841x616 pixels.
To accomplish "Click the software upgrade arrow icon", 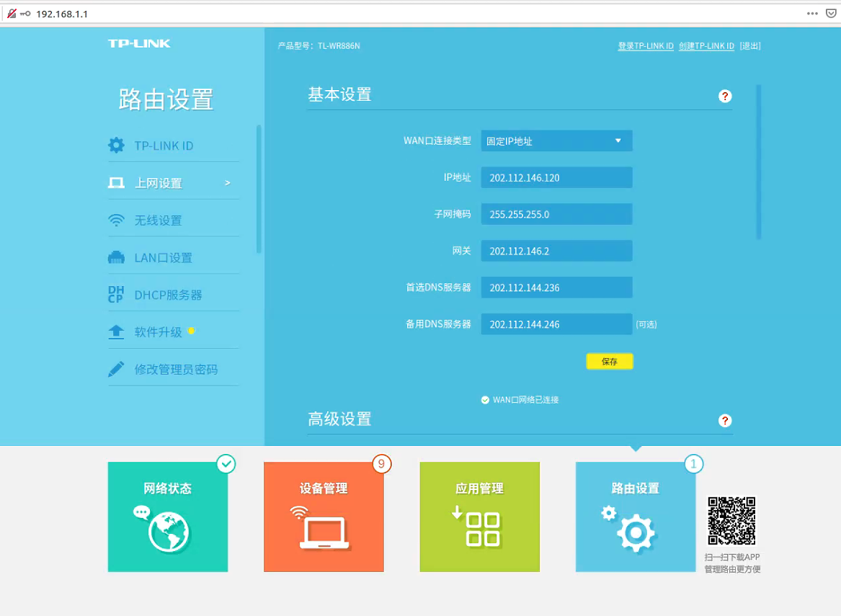I will 116,332.
